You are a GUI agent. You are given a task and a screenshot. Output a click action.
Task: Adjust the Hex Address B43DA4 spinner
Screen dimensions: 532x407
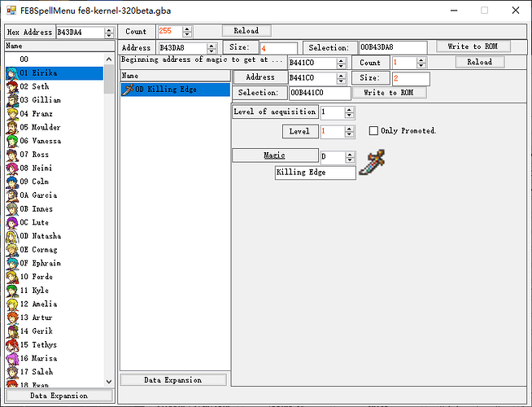click(x=109, y=33)
